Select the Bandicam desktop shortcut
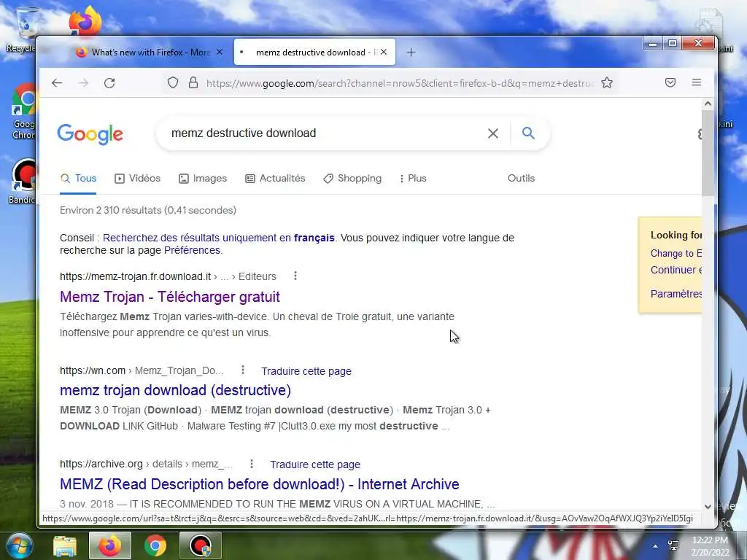Viewport: 747px width, 560px height. [23, 182]
